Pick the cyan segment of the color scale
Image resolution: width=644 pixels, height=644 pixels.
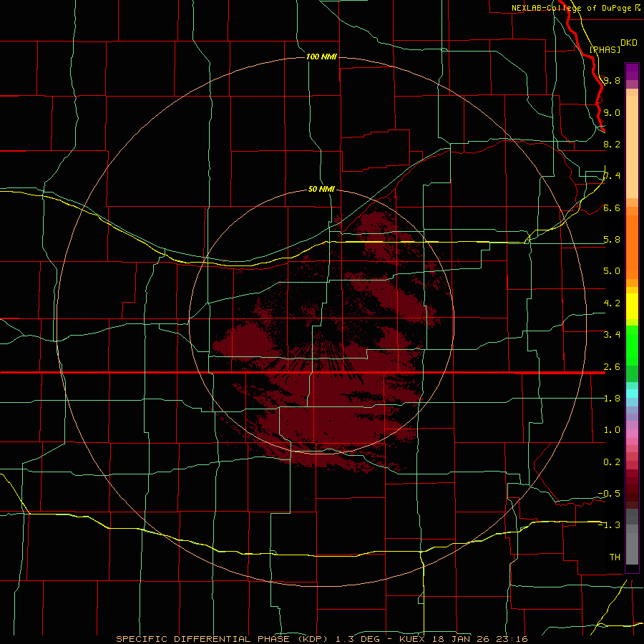click(632, 394)
